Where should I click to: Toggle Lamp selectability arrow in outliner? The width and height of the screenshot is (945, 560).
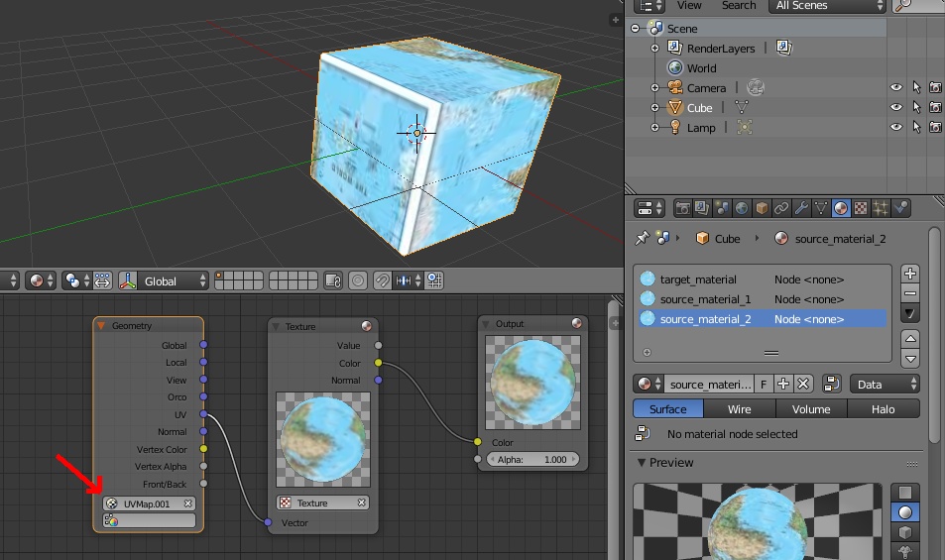point(916,127)
